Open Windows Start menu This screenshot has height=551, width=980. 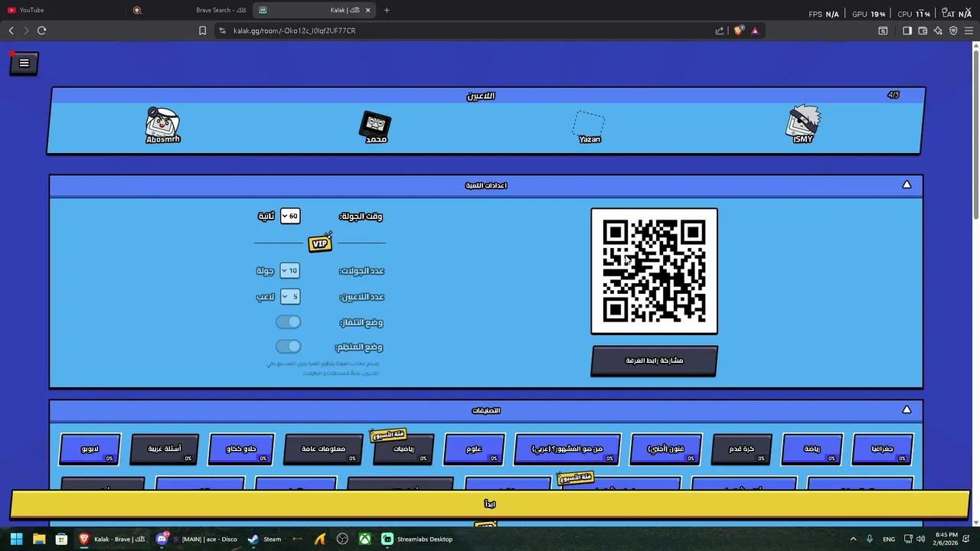pyautogui.click(x=16, y=539)
